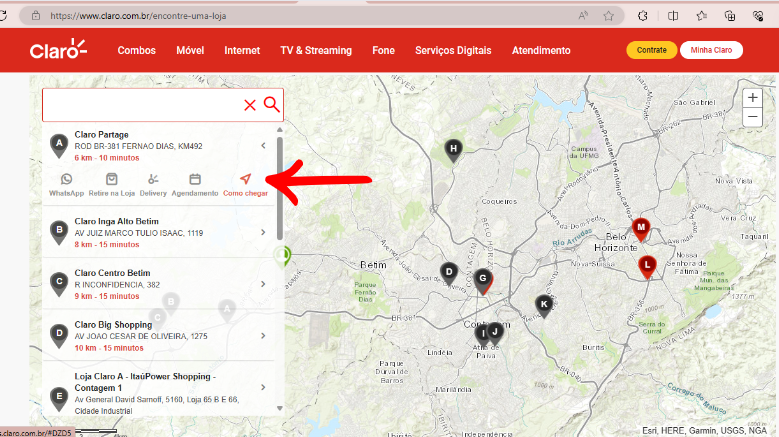This screenshot has height=437, width=779.
Task: Open browser collections icon
Action: click(730, 16)
